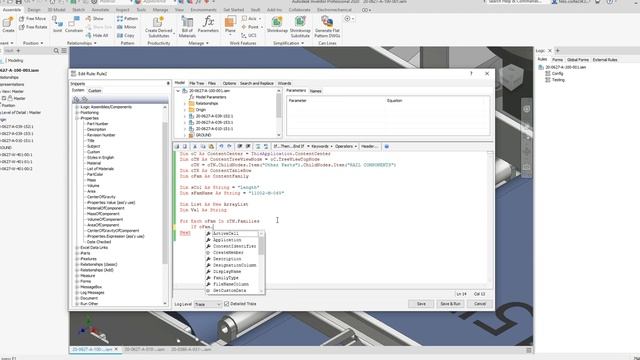The height and width of the screenshot is (360, 640).
Task: Click the Shrinkwrap Substitute tool
Action: click(x=300, y=27)
